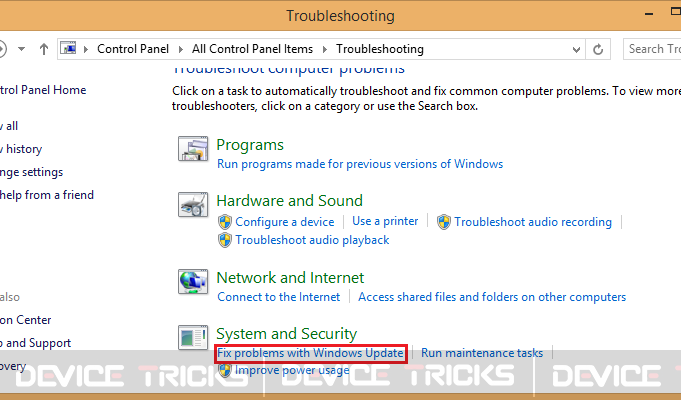Image resolution: width=681 pixels, height=400 pixels.
Task: Expand chevron after Control Panel breadcrumb
Action: tap(181, 49)
